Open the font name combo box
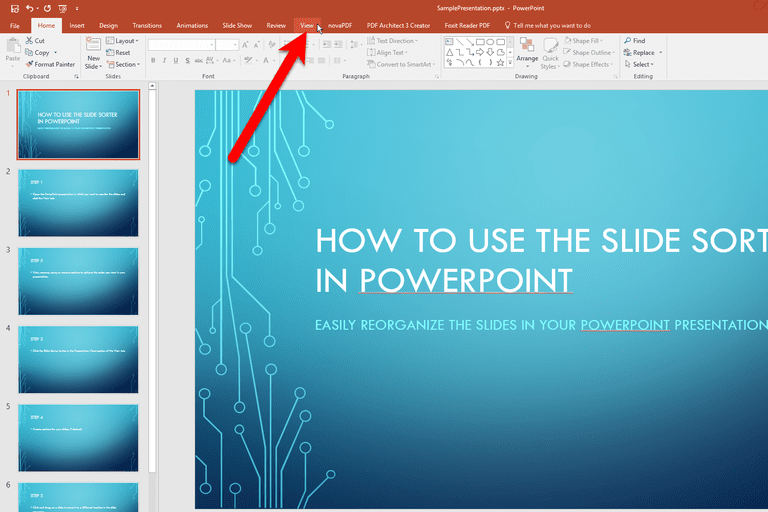768x512 pixels. 181,45
